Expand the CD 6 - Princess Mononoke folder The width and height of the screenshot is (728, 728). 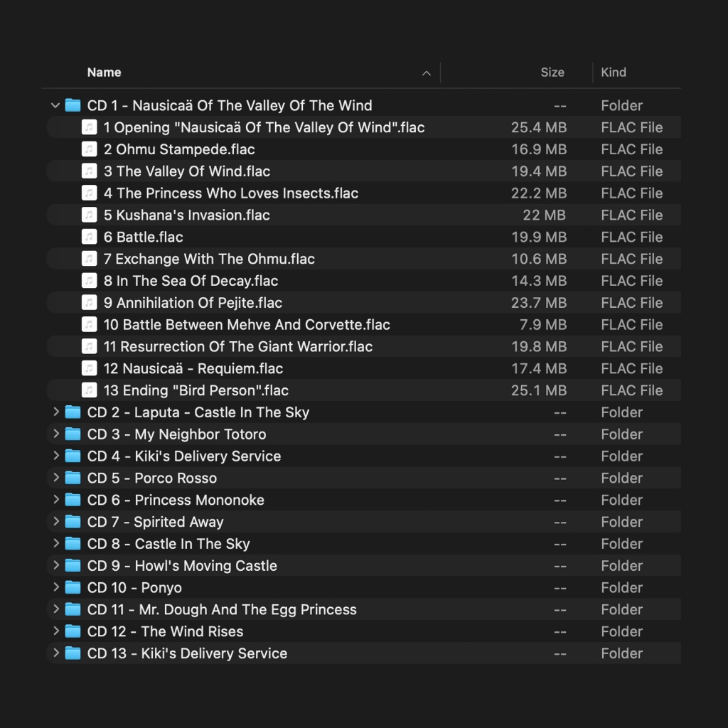click(55, 500)
